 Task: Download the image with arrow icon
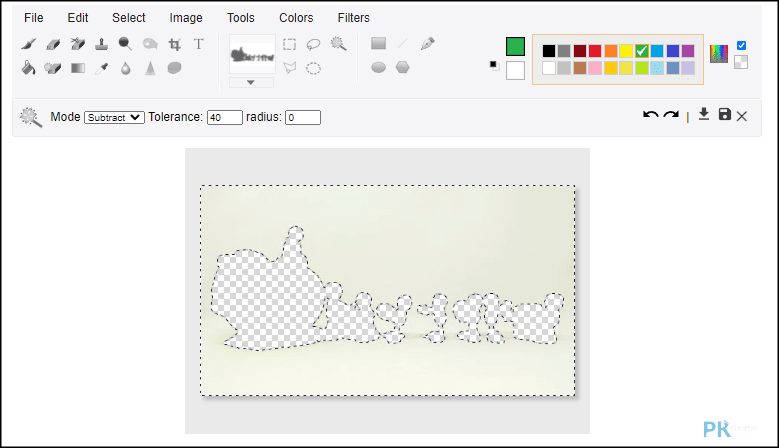pos(703,114)
